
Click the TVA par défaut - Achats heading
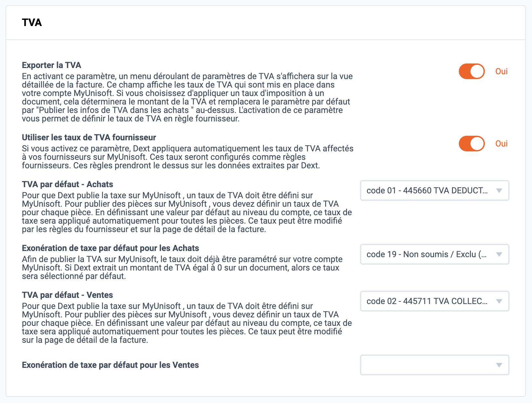pos(67,184)
